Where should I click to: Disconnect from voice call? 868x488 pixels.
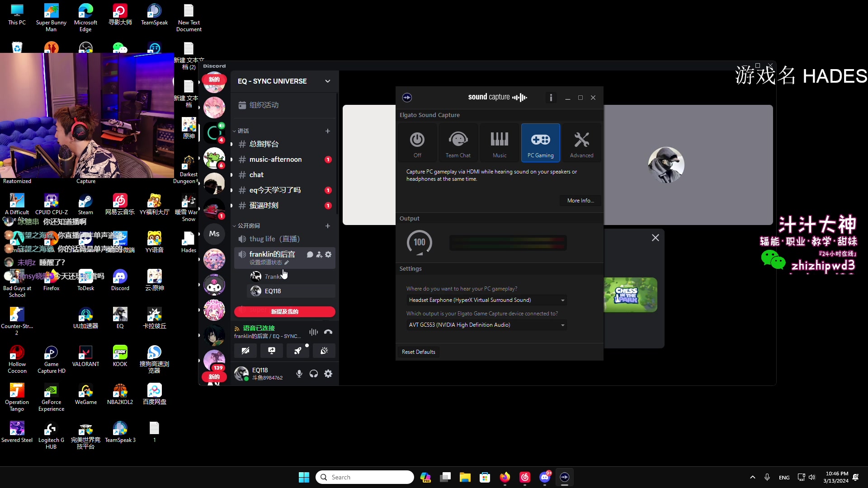pos(328,332)
